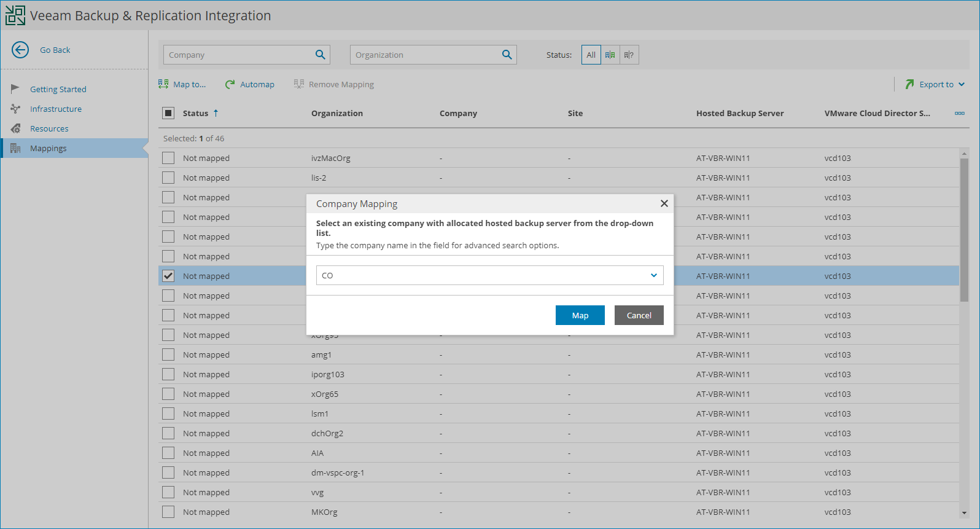Sort by Site column header
980x529 pixels.
(x=575, y=113)
